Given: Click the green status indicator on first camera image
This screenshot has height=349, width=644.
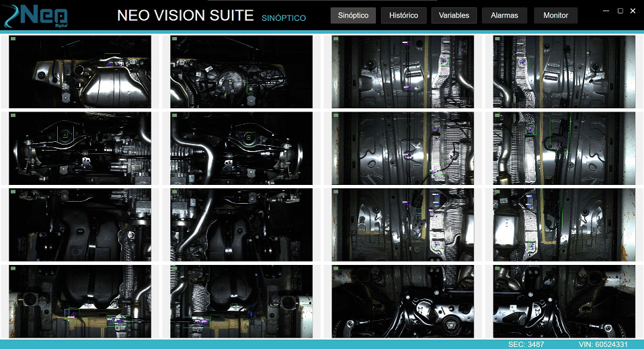Looking at the screenshot, I should point(13,40).
